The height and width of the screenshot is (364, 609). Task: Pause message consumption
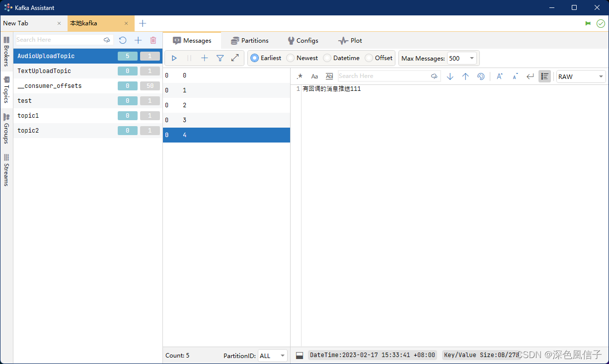189,58
